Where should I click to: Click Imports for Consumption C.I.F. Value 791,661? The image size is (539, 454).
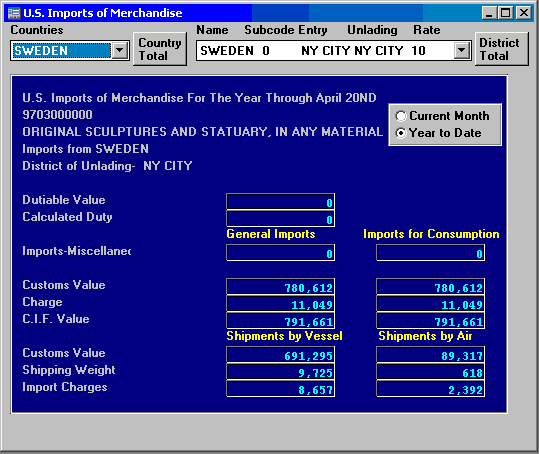430,321
